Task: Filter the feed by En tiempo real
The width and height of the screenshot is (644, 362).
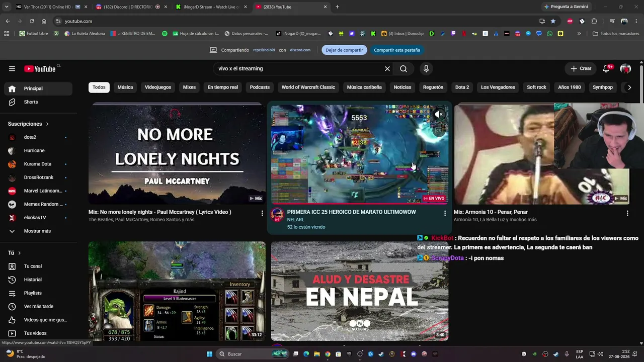Action: pyautogui.click(x=223, y=87)
